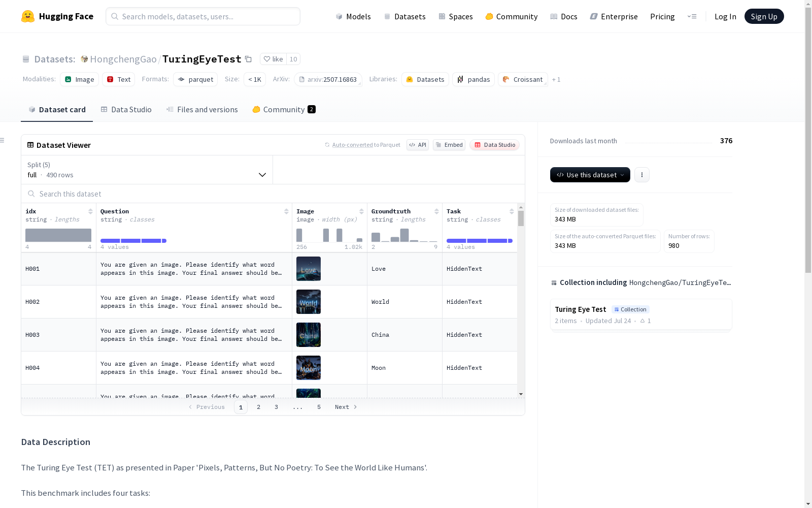Viewport: 812px width, 508px height.
Task: Open the China image thumbnail
Action: [x=309, y=335]
